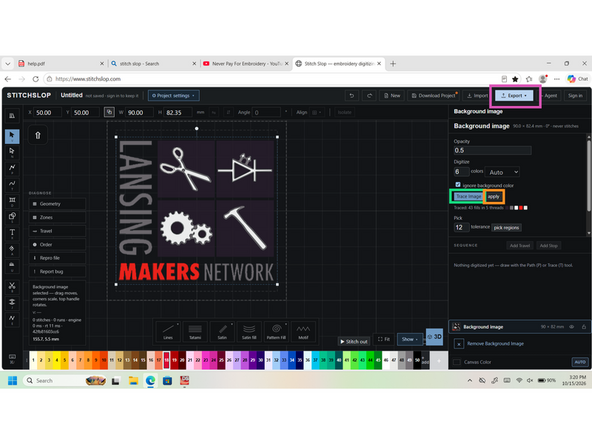Screen dimensions: 592x444
Task: Expand the Show options dropdown
Action: pyautogui.click(x=409, y=339)
